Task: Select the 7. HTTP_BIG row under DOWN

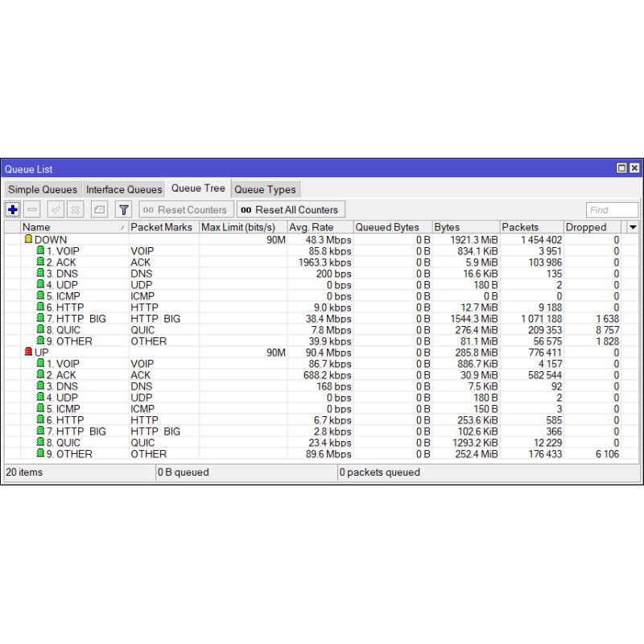Action: (80, 319)
